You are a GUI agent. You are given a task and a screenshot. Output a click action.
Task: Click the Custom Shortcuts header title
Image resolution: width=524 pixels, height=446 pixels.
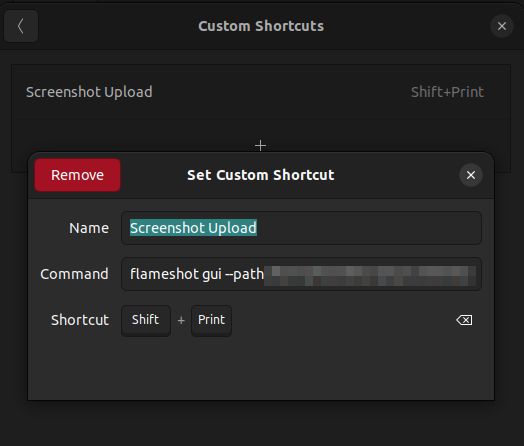point(261,26)
